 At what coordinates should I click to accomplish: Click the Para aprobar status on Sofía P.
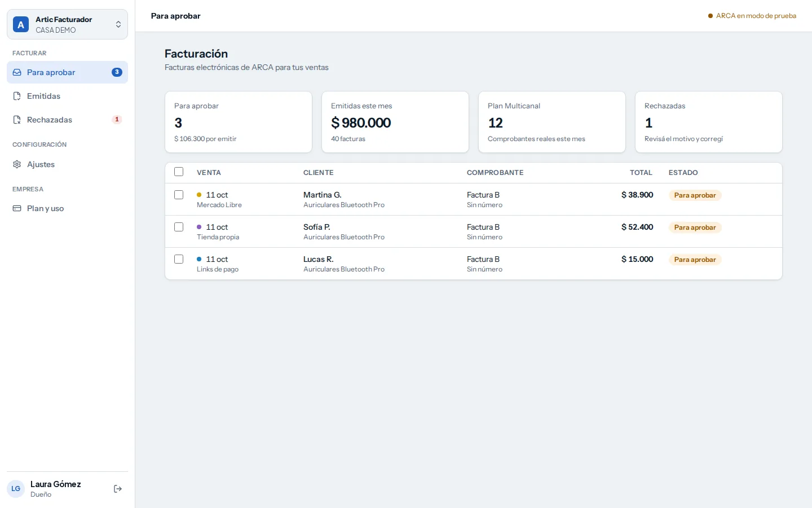click(x=695, y=227)
